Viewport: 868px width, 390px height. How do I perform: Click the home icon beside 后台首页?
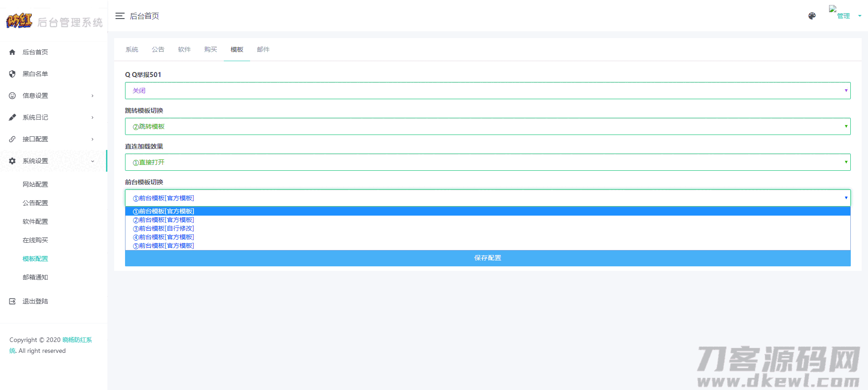[12, 52]
